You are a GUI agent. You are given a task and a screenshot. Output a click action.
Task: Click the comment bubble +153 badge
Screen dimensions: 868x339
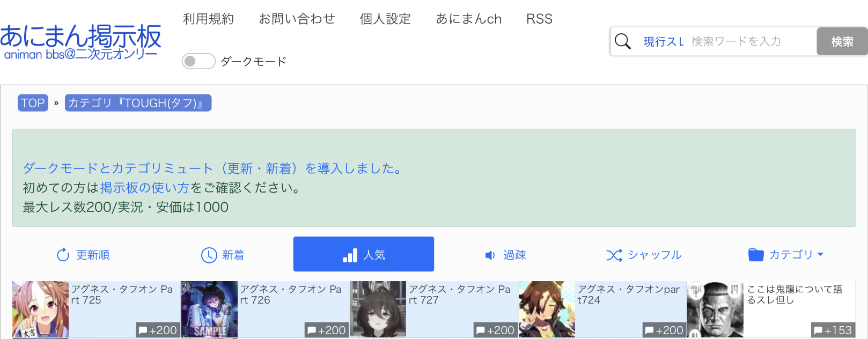833,330
